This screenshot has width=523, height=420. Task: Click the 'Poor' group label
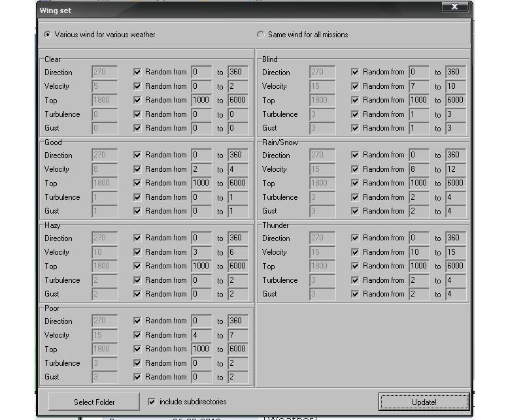pyautogui.click(x=52, y=308)
